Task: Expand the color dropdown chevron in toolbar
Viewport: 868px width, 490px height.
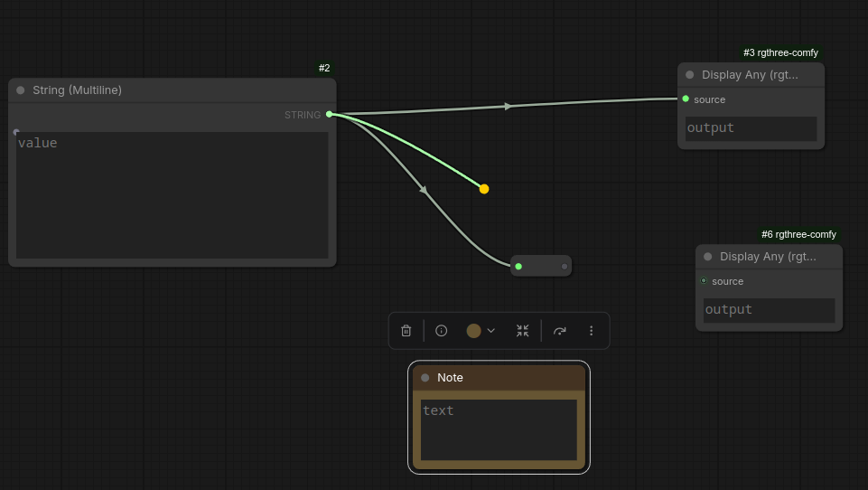Action: 491,331
